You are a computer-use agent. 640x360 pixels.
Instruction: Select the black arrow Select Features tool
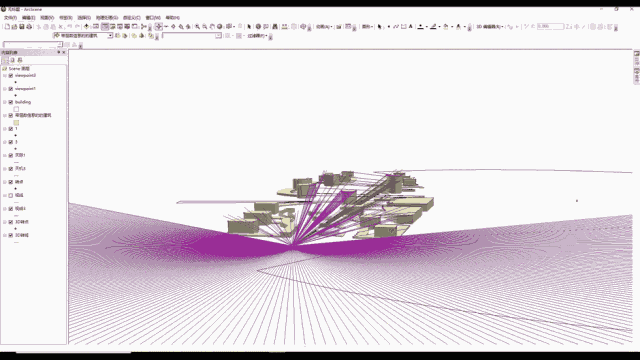[x=249, y=27]
